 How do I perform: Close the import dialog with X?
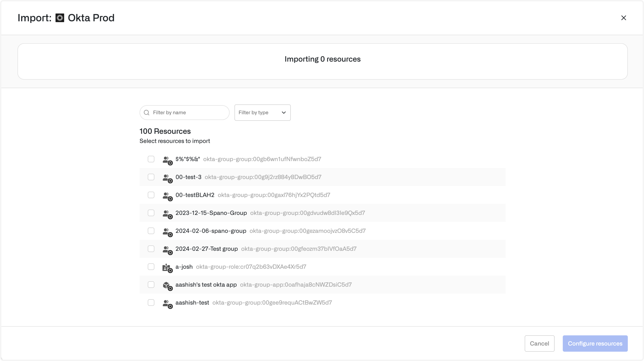tap(624, 18)
